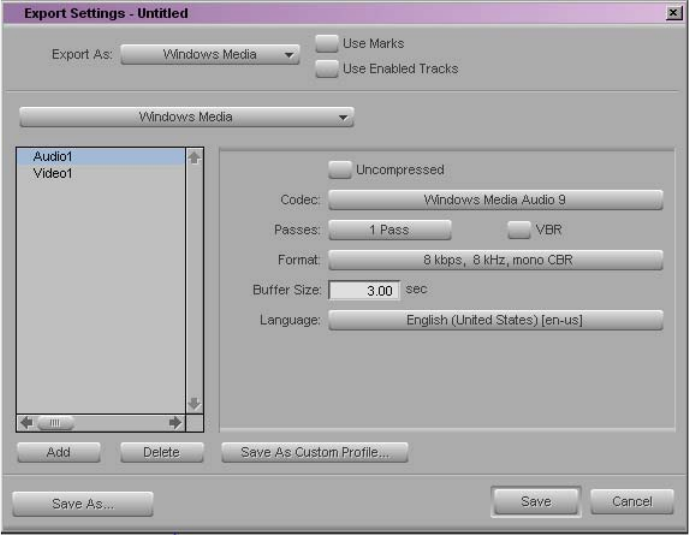689x535 pixels.
Task: Open the Language English (United States) menu
Action: coord(495,320)
